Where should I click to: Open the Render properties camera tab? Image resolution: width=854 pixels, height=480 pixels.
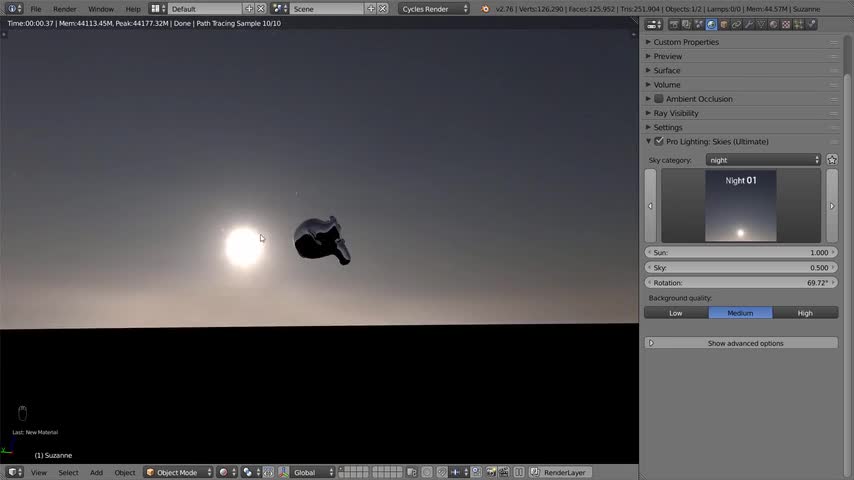[674, 24]
